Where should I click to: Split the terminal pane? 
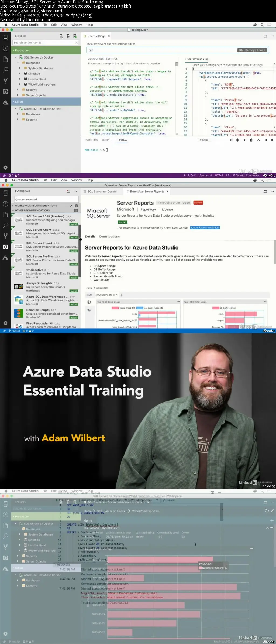point(244,140)
